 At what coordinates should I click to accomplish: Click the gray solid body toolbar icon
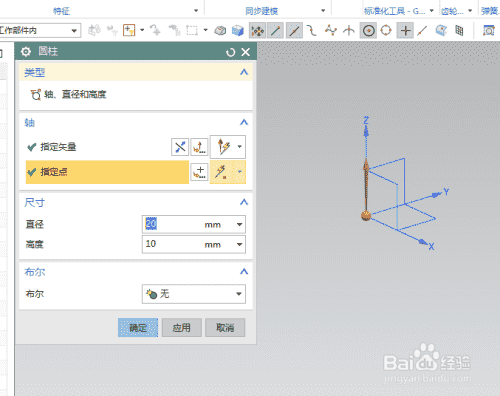pos(220,31)
